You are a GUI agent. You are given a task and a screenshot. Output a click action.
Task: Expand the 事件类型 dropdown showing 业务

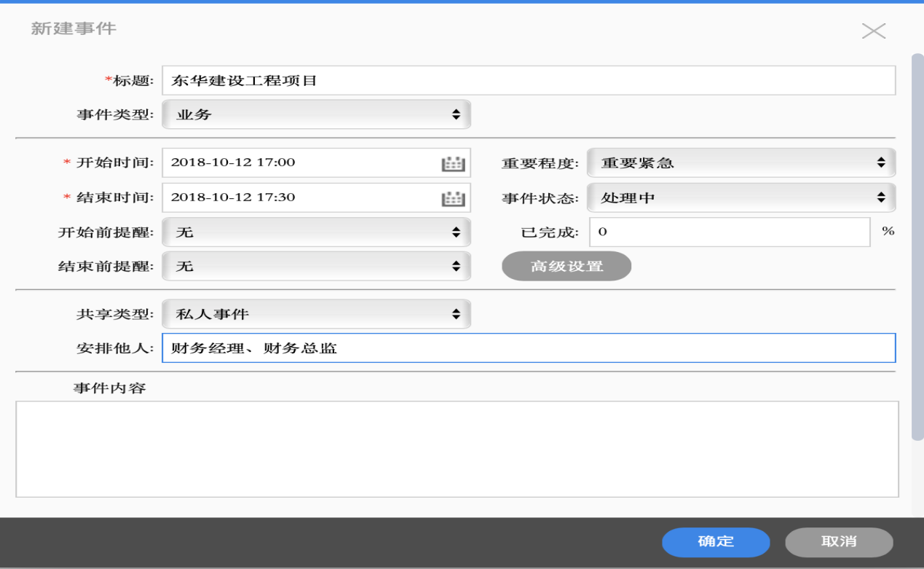316,114
